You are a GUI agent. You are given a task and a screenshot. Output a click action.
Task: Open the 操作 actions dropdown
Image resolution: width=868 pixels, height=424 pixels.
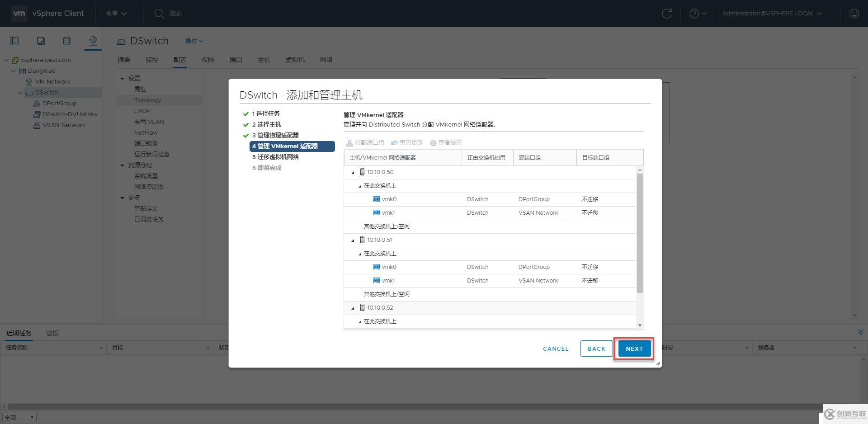click(193, 41)
